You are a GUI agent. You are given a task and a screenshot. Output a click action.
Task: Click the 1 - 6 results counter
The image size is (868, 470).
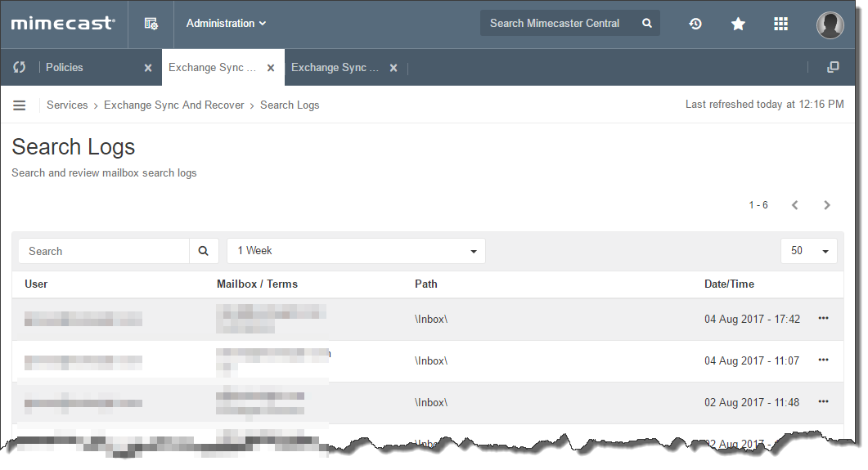tap(758, 205)
